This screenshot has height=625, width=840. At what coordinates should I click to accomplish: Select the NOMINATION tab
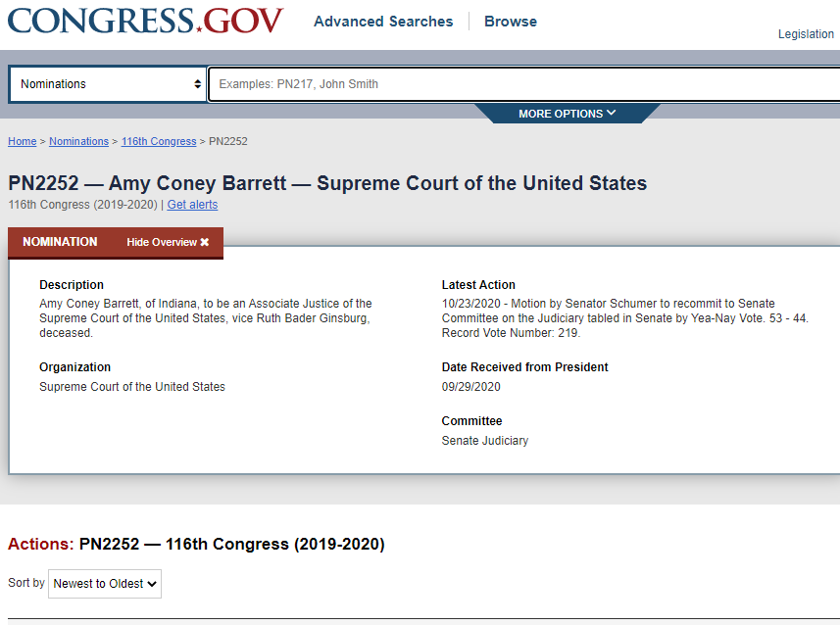tap(60, 242)
